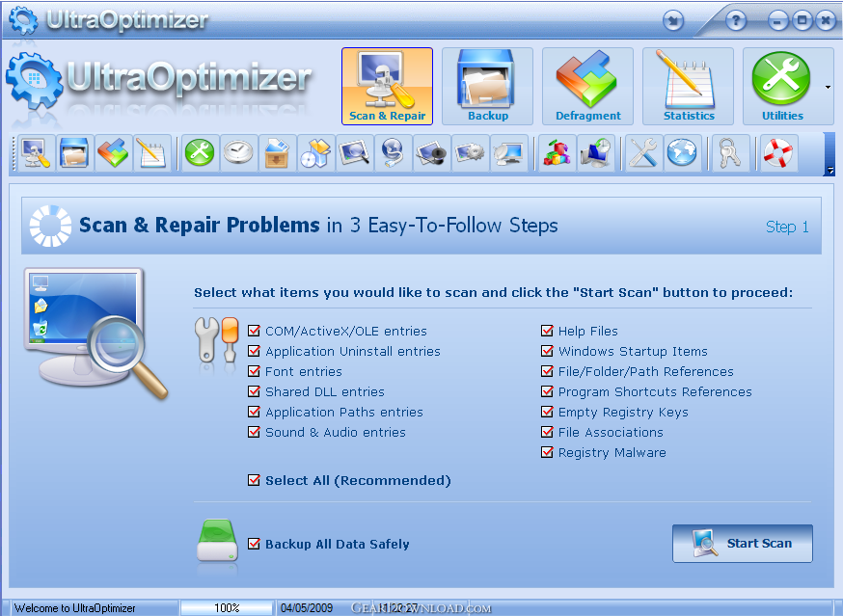Click the small Scan & Repair toolbar icon
This screenshot has height=616, width=843.
coord(36,153)
